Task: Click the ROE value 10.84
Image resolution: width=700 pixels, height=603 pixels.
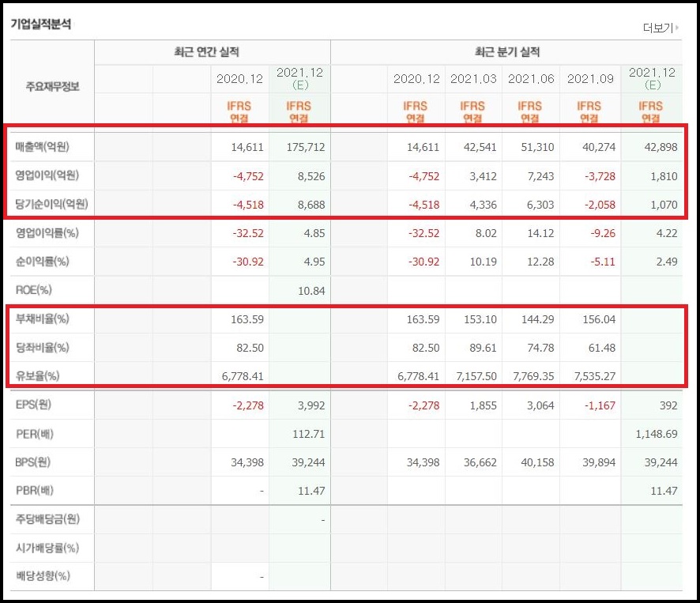Action: tap(311, 292)
